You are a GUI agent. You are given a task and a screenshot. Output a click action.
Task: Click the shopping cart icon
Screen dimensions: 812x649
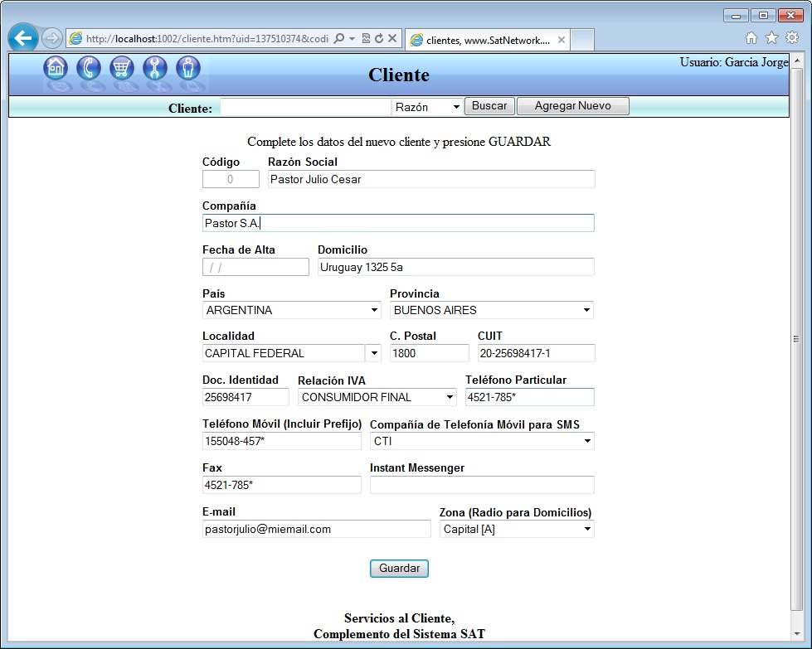pyautogui.click(x=122, y=68)
